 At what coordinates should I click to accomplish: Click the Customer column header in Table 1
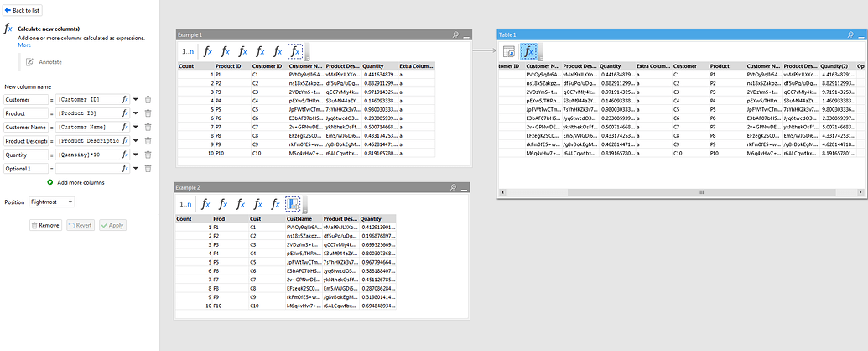689,66
